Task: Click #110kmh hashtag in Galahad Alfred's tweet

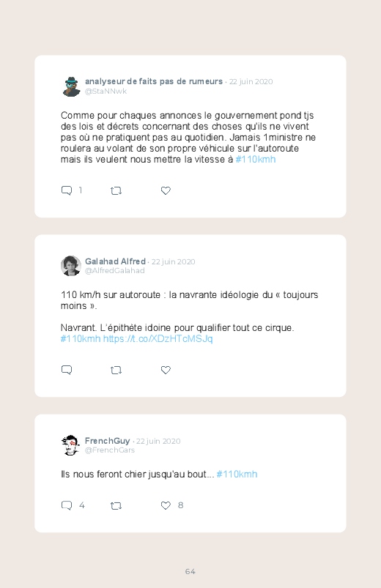Action: click(81, 338)
